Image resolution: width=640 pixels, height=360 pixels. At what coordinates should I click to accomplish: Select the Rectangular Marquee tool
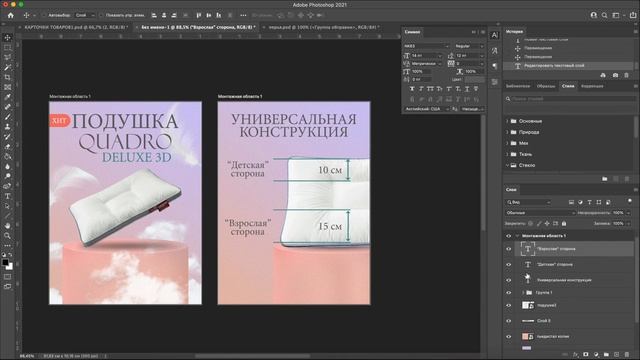pos(7,47)
